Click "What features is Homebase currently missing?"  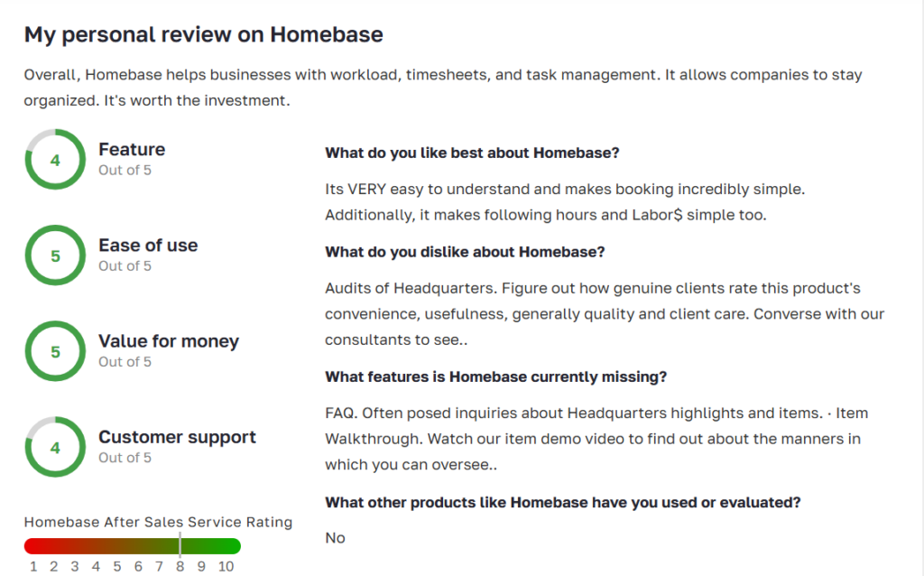[x=495, y=376]
